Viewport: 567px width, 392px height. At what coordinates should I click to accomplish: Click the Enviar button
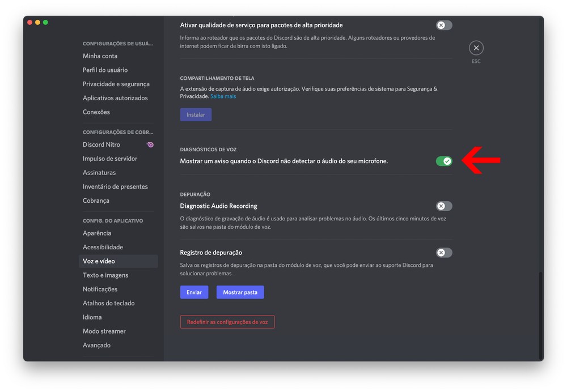[194, 292]
